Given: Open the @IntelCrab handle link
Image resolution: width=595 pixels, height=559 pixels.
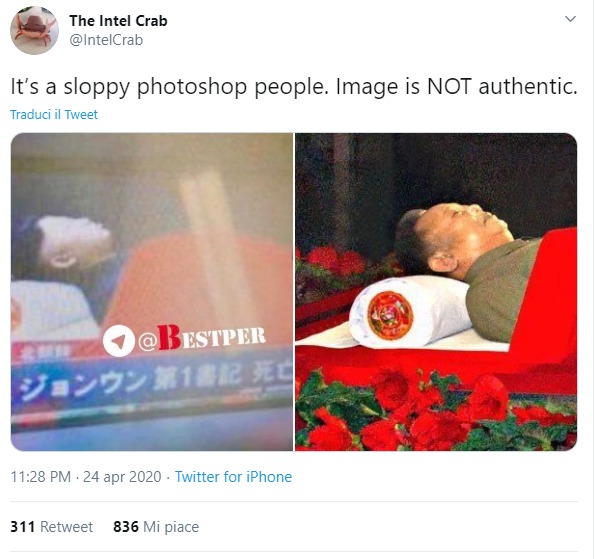Looking at the screenshot, I should [106, 40].
